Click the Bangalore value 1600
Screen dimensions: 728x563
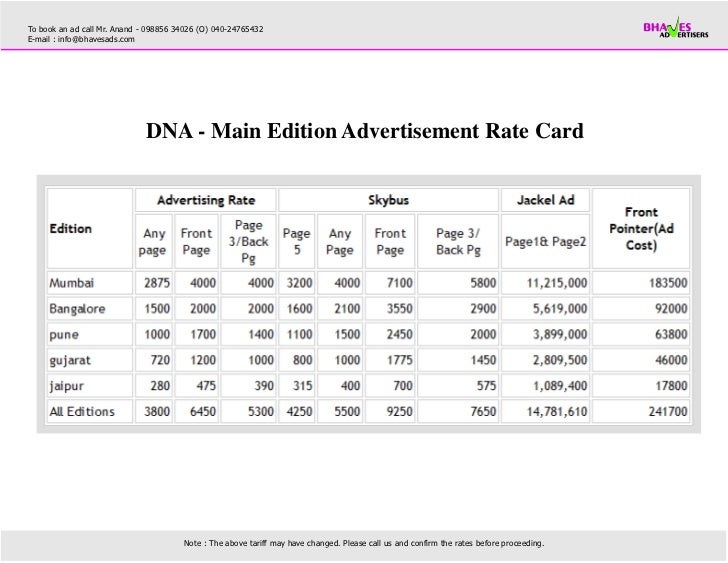(299, 309)
